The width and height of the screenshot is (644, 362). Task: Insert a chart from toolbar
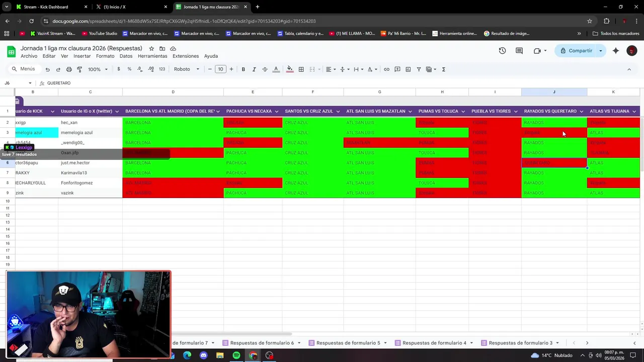(x=408, y=69)
